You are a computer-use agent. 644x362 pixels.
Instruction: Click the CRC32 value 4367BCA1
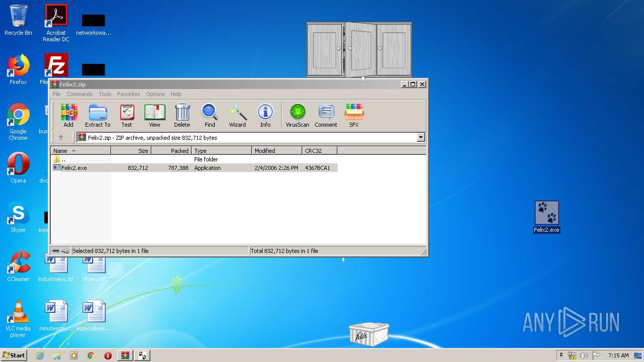[x=317, y=168]
